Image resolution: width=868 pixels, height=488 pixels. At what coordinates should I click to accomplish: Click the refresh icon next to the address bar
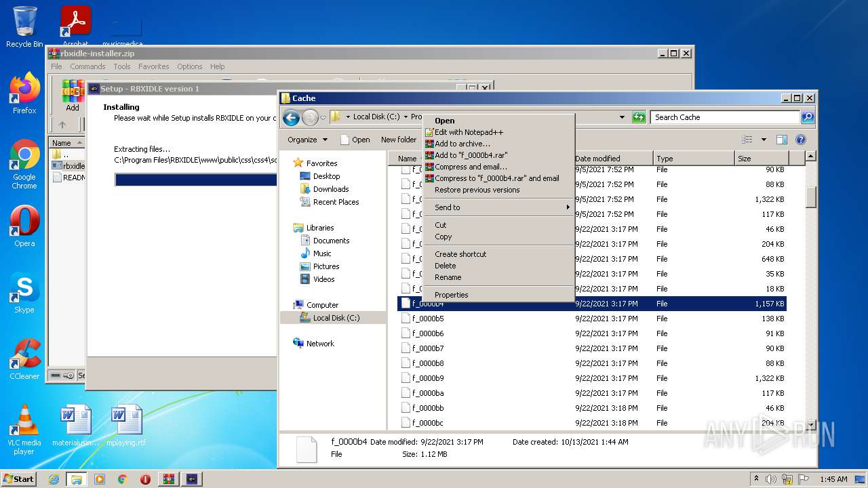639,117
